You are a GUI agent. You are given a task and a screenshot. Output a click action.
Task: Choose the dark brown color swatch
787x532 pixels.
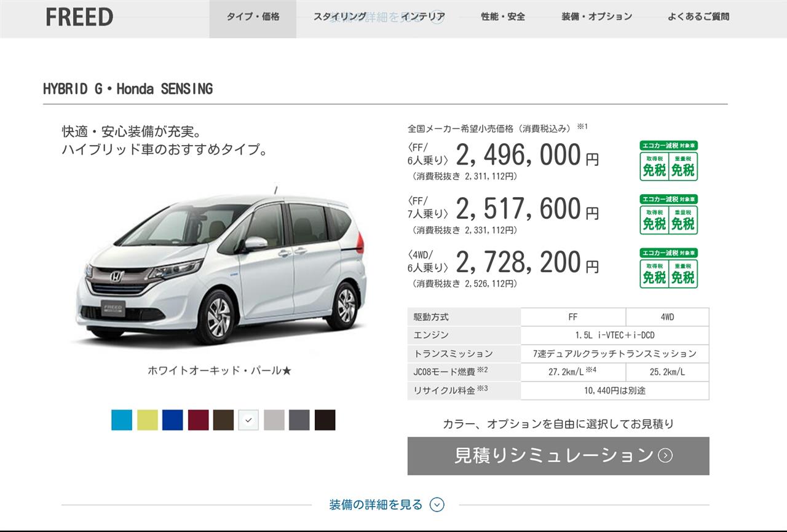point(223,420)
